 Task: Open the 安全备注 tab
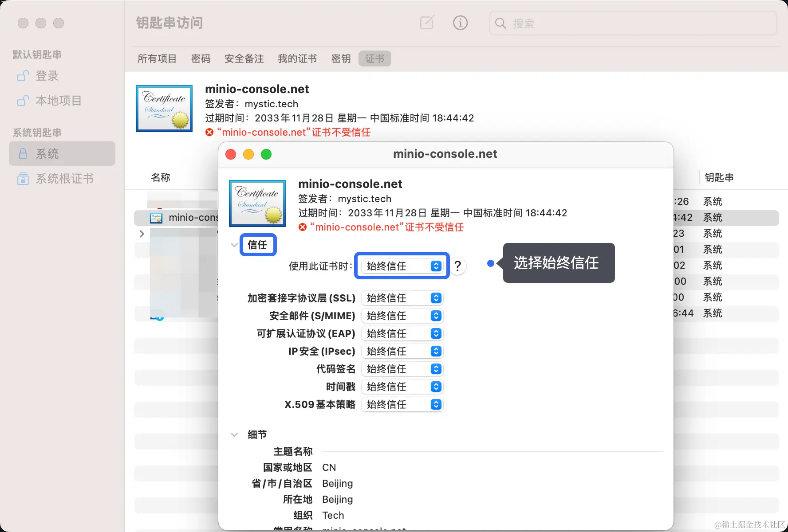pos(244,59)
